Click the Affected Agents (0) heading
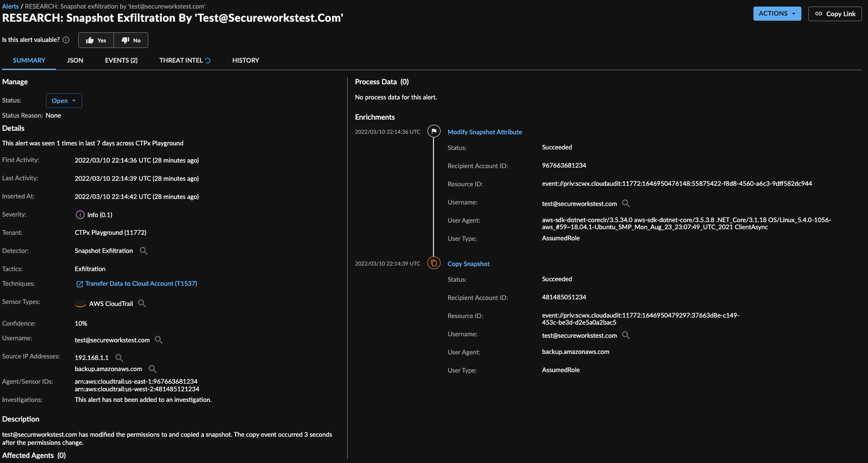Viewport: 868px width, 463px height. 34,455
